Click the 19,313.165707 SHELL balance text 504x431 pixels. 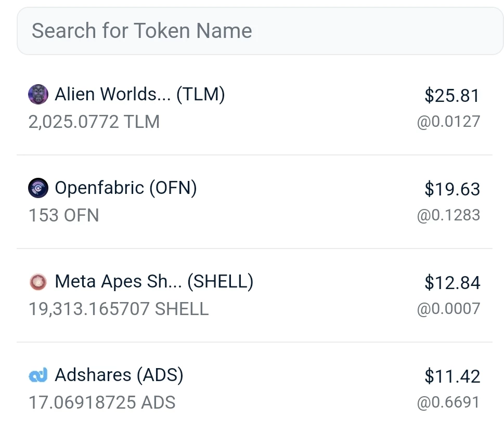click(x=119, y=309)
